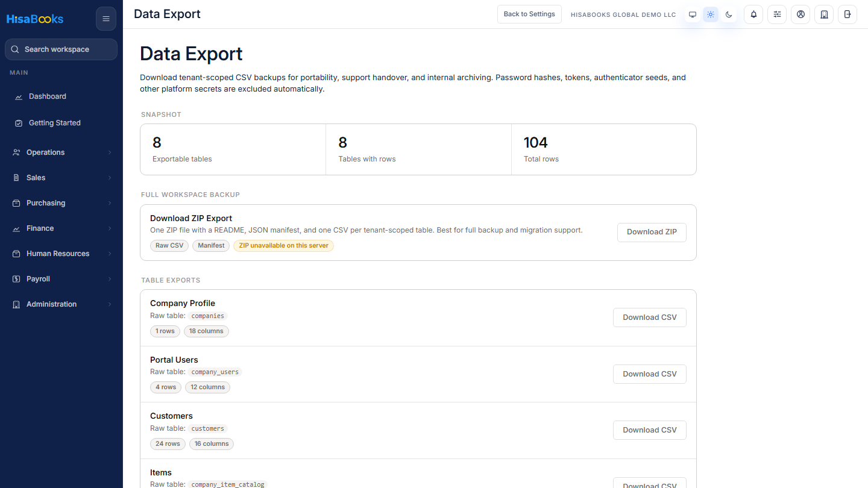Expand the Payroll chevron
Screen dimensions: 868x488
tap(110, 279)
